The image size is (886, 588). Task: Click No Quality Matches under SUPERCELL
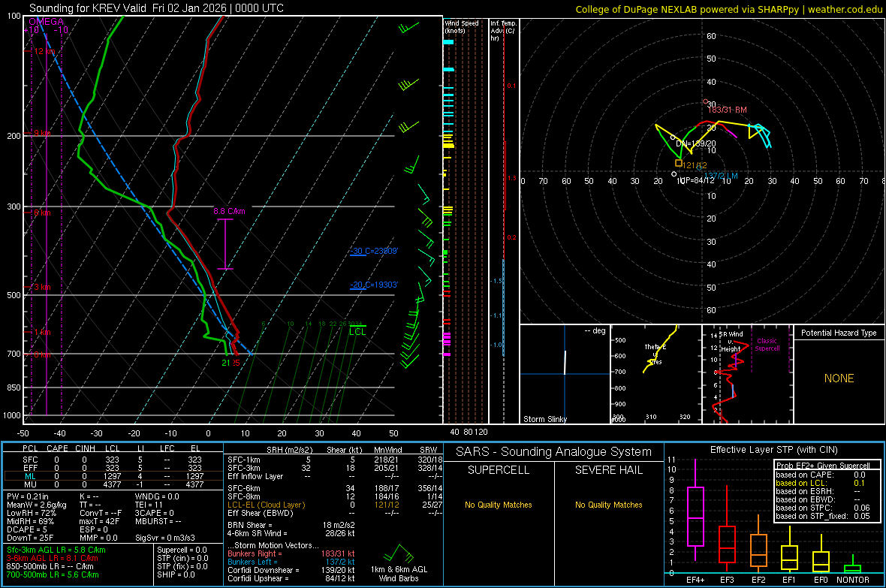click(x=499, y=505)
